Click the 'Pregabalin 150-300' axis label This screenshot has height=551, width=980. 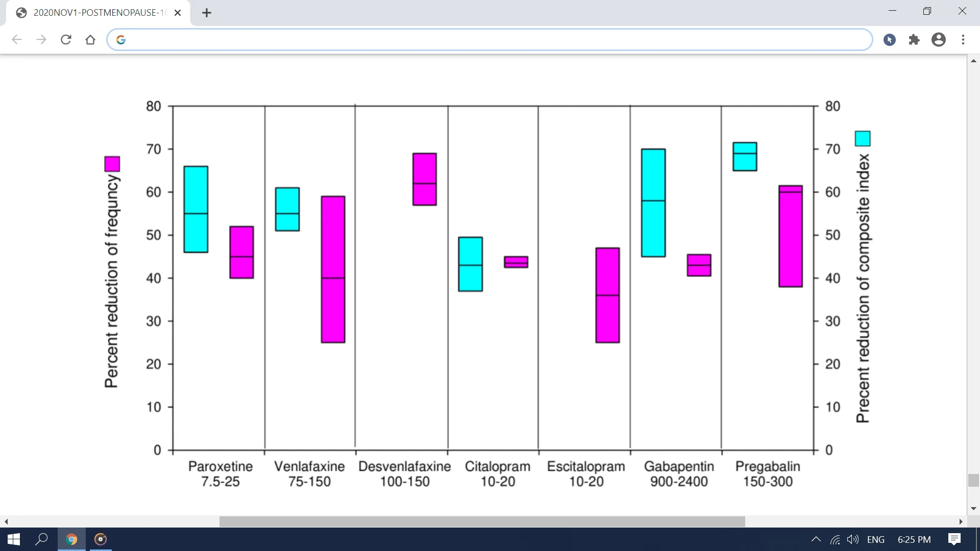[768, 474]
